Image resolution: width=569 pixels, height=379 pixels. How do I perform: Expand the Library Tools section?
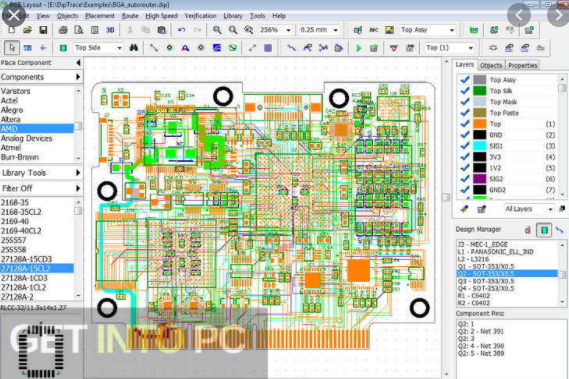pyautogui.click(x=41, y=173)
